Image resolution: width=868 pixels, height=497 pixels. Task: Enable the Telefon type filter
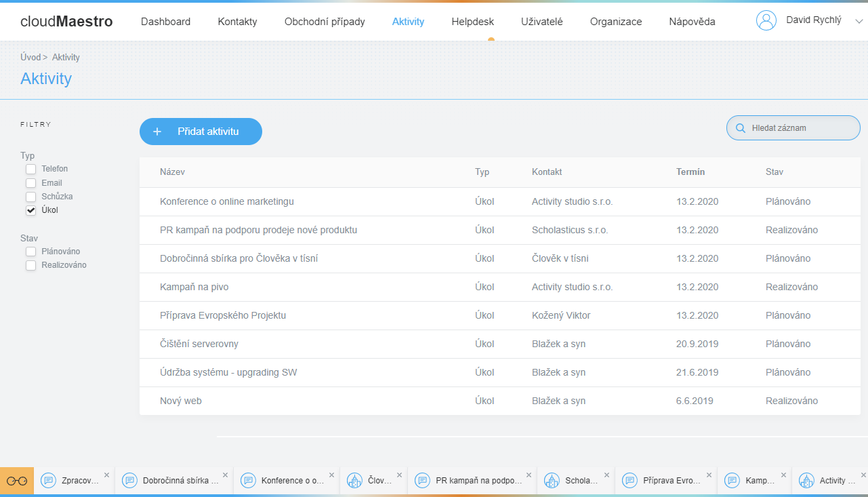click(x=30, y=169)
